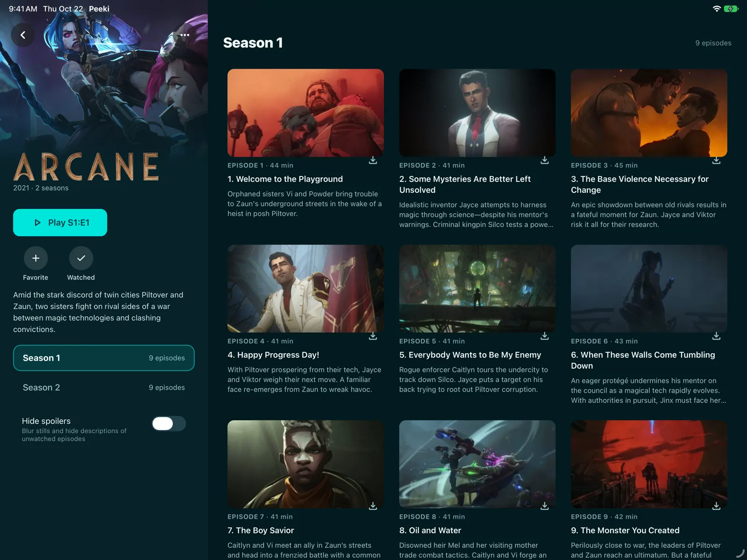The width and height of the screenshot is (747, 560).
Task: Download episode 6 When These Walls Come Tumbling Down
Action: (717, 336)
